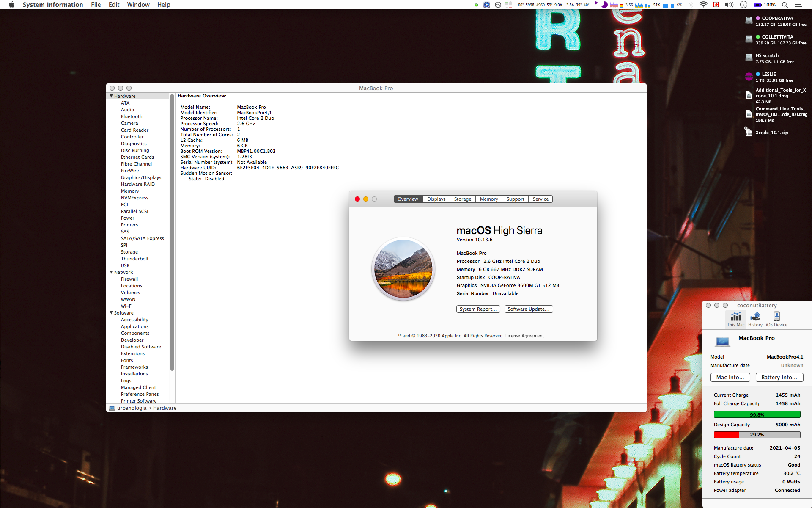Click the Canadian flag input source icon
Viewport: 812px width, 508px height.
(716, 5)
